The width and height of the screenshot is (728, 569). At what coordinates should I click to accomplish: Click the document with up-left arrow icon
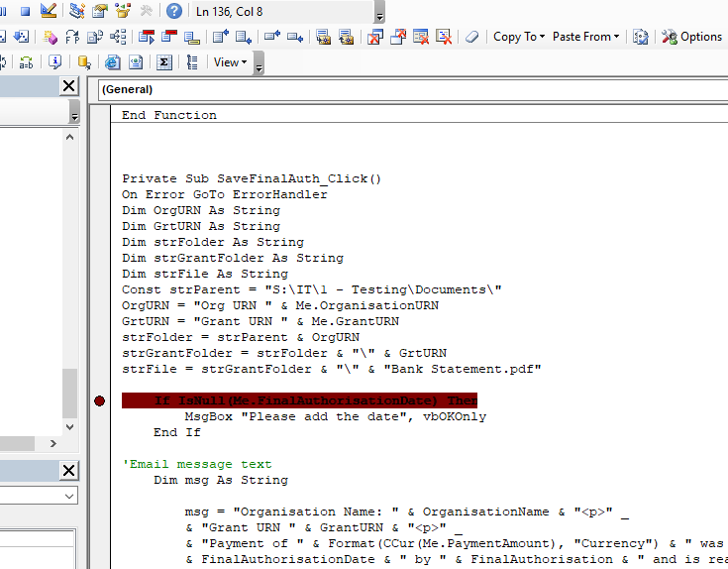click(x=221, y=37)
